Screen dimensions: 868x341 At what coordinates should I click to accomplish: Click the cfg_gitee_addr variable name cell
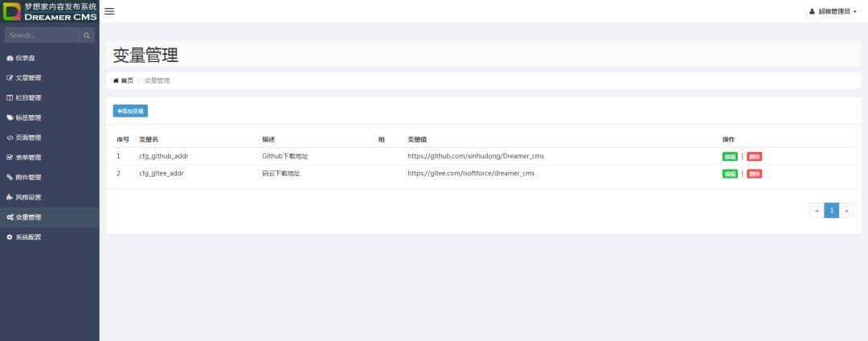pyautogui.click(x=162, y=173)
